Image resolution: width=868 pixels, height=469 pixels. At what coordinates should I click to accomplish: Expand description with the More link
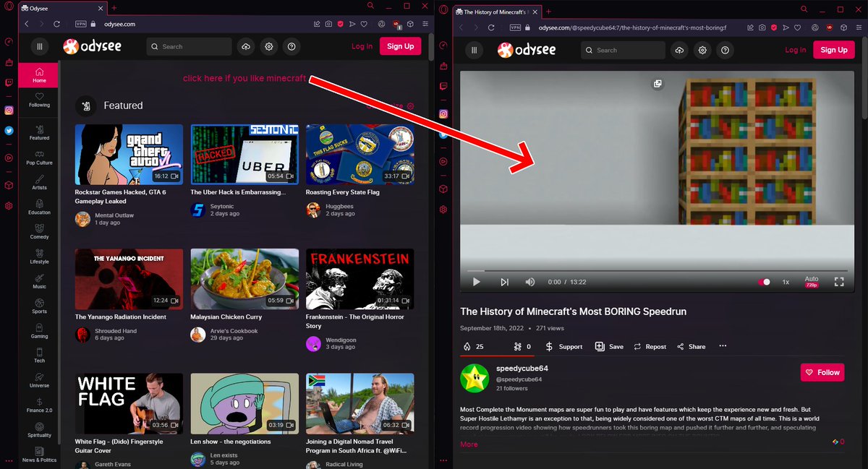(469, 444)
